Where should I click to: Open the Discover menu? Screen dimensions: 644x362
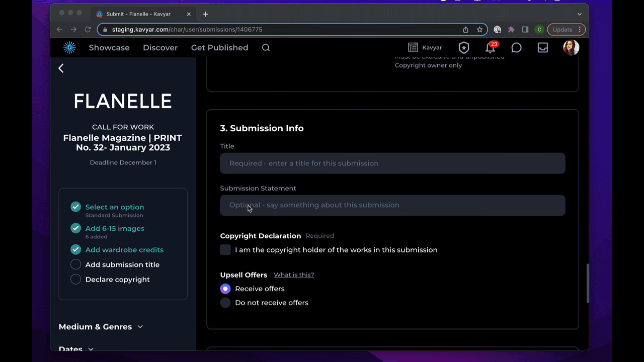tap(160, 48)
